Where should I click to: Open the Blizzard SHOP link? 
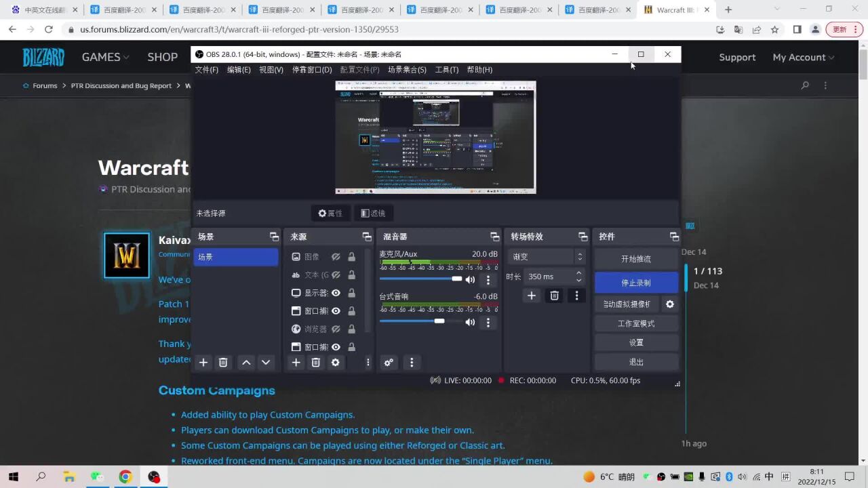pos(163,57)
